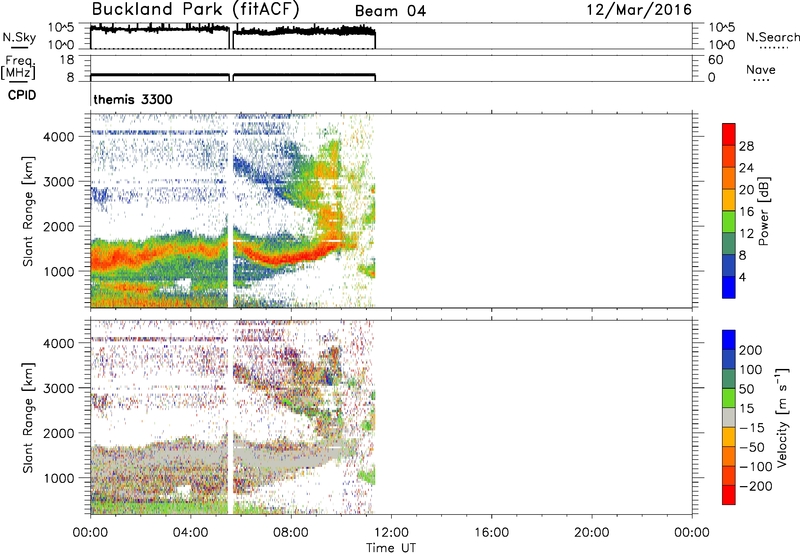Click the Nave dotted line sample

761,80
